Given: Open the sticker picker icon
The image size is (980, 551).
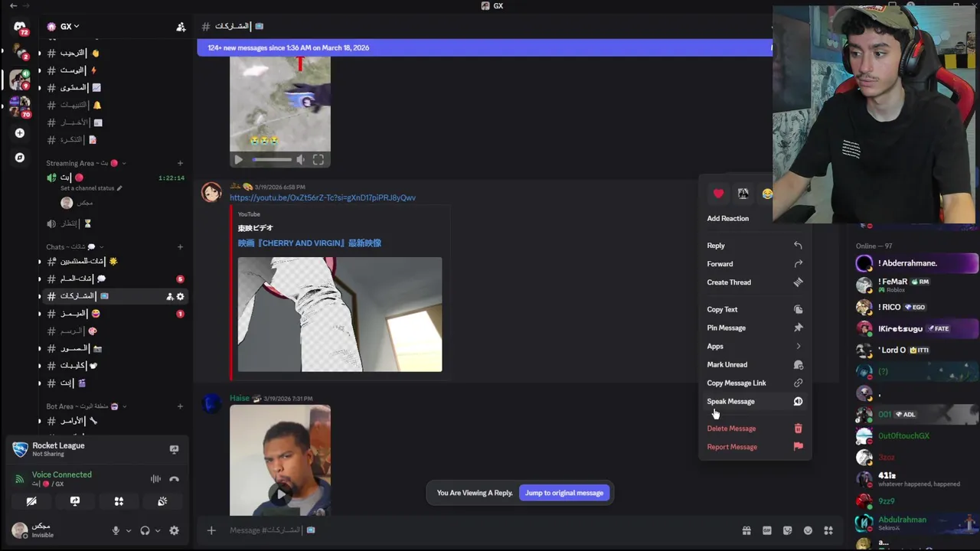Looking at the screenshot, I should 787,530.
